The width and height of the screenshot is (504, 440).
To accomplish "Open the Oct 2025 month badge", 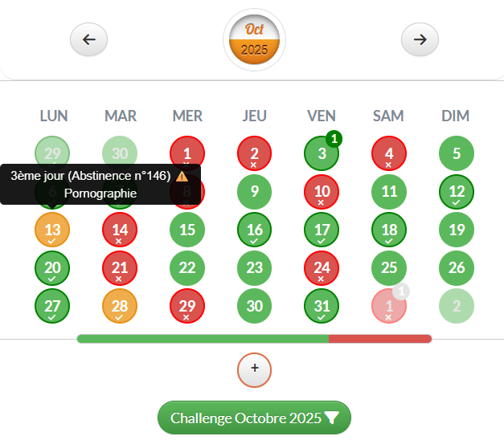I will tap(254, 40).
